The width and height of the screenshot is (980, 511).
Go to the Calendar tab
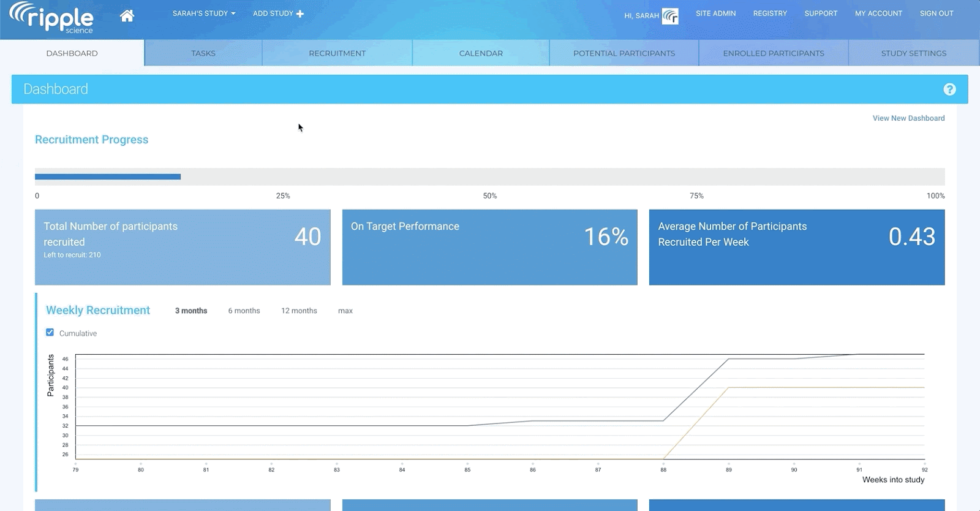[x=481, y=53]
